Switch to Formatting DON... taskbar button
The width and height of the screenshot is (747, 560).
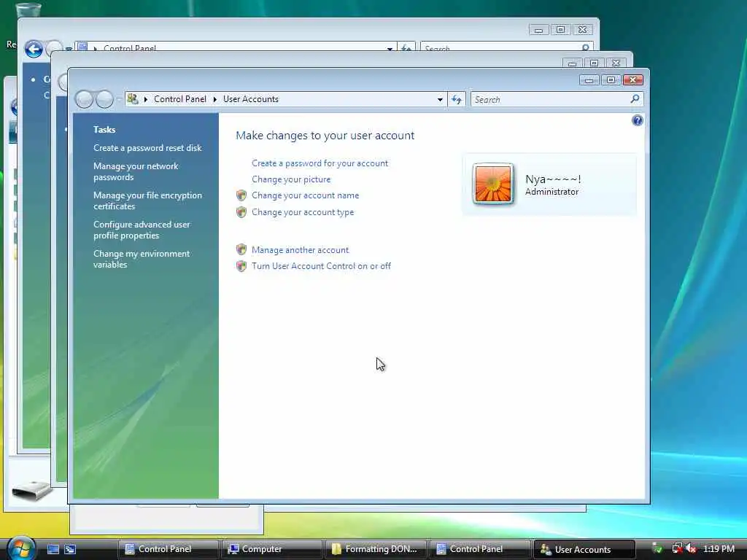[376, 549]
